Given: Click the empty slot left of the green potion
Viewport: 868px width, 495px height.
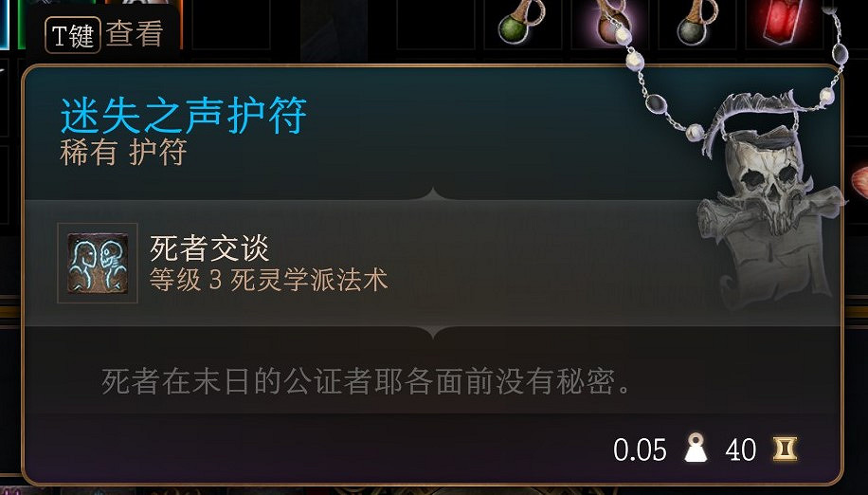Looking at the screenshot, I should [436, 25].
